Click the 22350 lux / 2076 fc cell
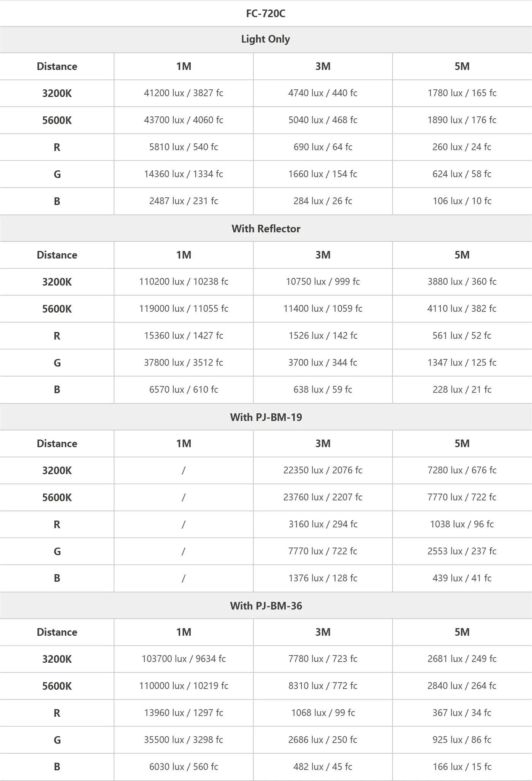 [323, 470]
